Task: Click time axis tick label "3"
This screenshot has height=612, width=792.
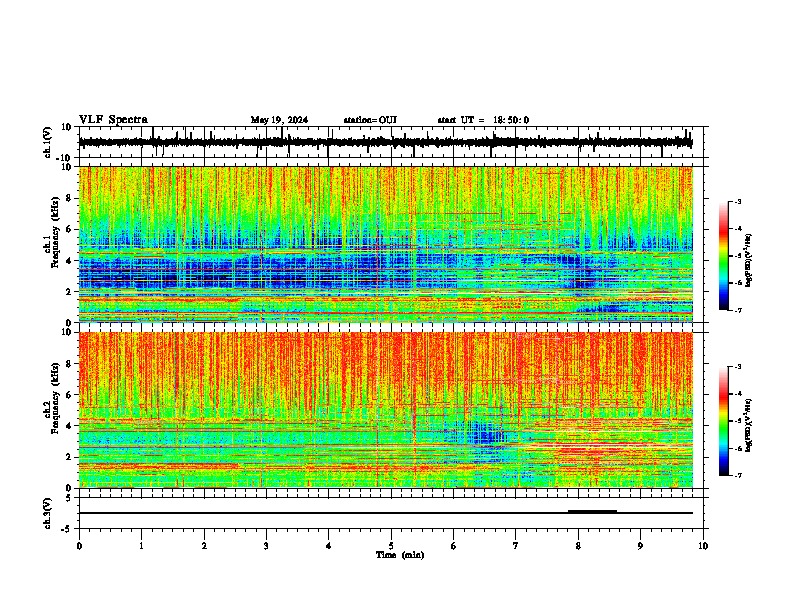Action: click(x=266, y=546)
